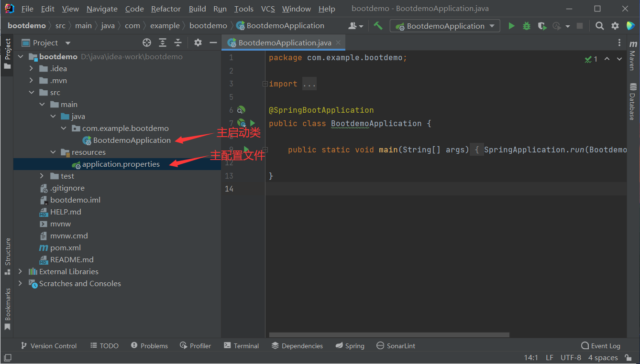
Task: Collapse the resources folder
Action: coord(53,152)
